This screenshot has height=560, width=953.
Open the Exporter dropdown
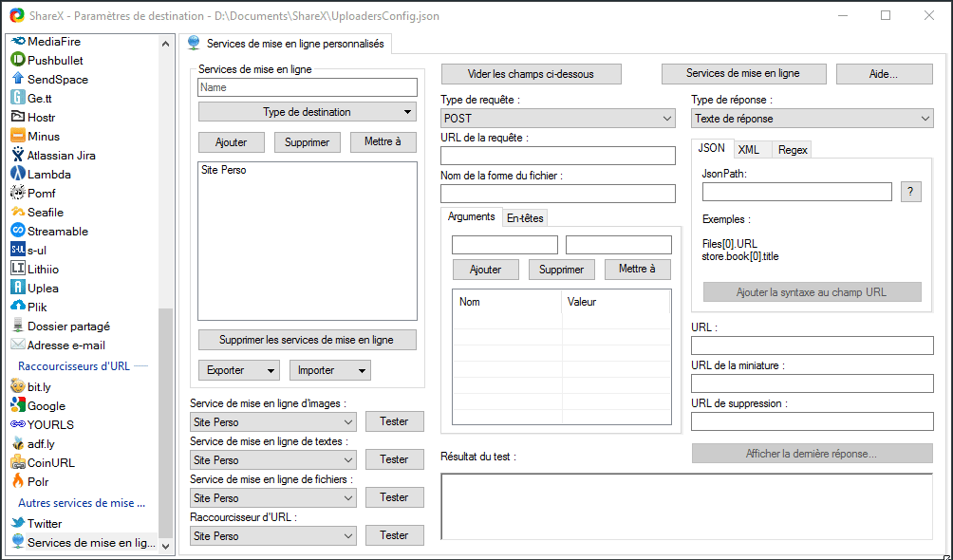click(x=238, y=369)
